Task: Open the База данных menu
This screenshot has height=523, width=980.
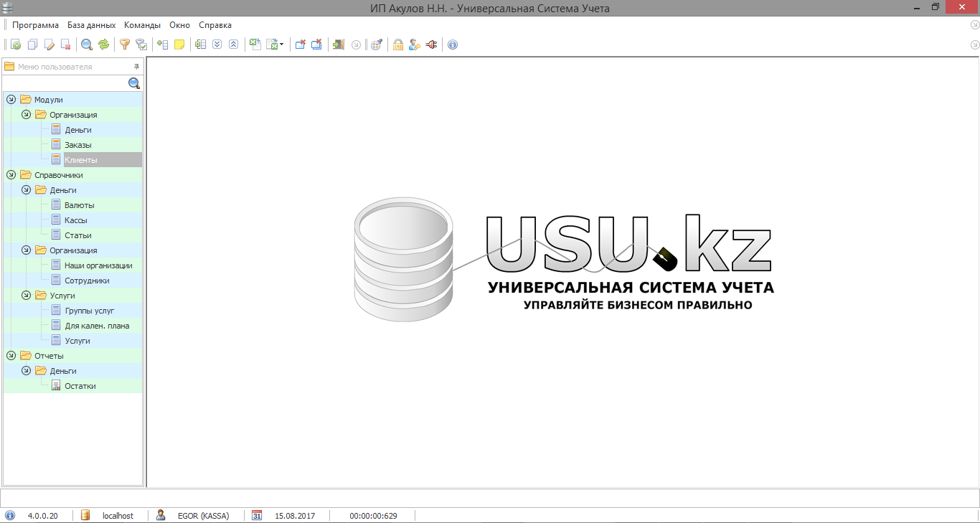Action: tap(91, 25)
